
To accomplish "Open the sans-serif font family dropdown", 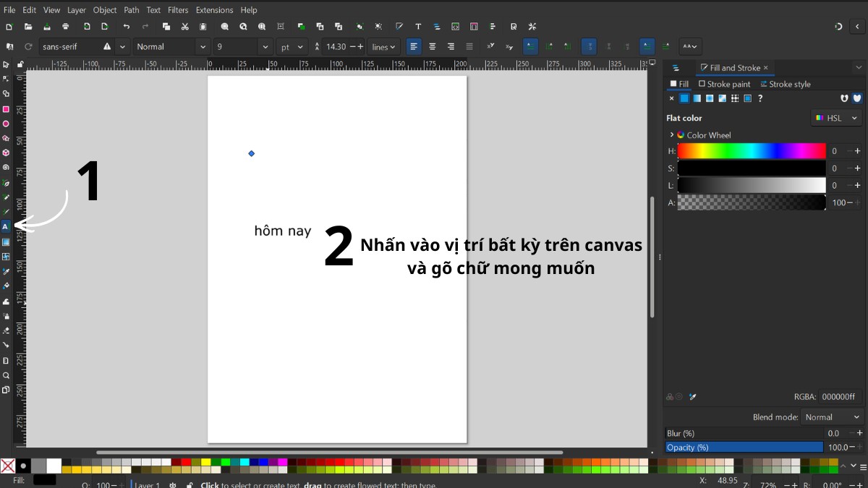I will pyautogui.click(x=121, y=46).
